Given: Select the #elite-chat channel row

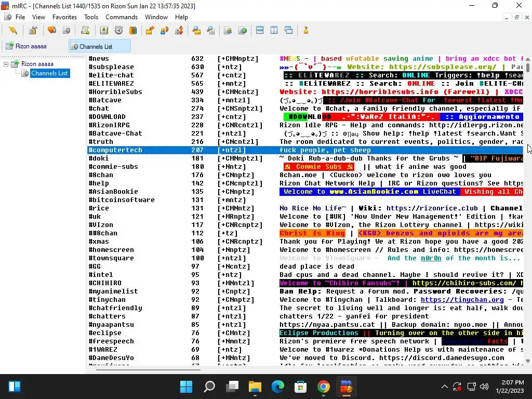Looking at the screenshot, I should [305, 75].
